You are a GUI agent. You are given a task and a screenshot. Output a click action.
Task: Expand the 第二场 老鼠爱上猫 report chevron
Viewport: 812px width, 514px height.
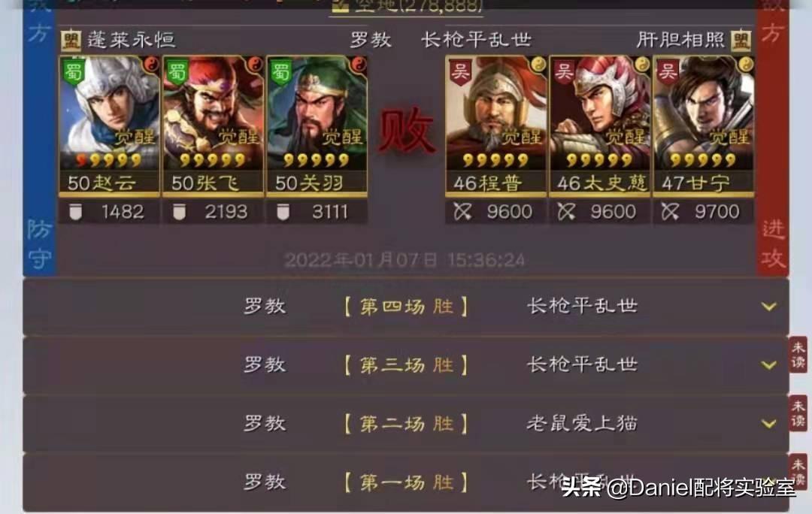pos(769,424)
